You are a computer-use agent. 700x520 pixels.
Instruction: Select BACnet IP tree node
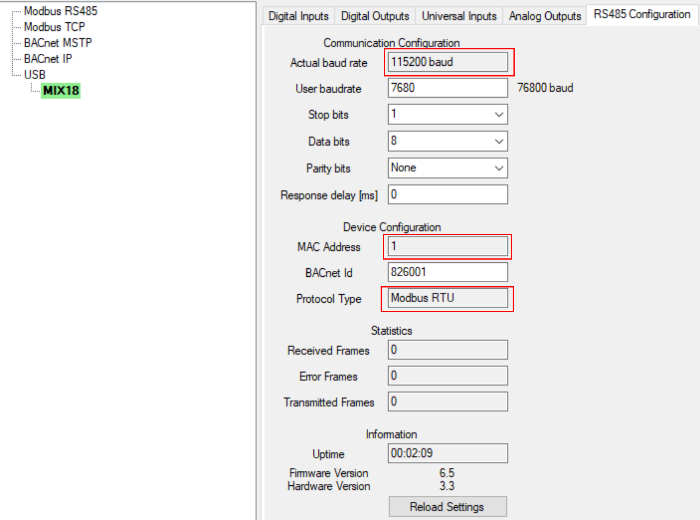tap(49, 59)
